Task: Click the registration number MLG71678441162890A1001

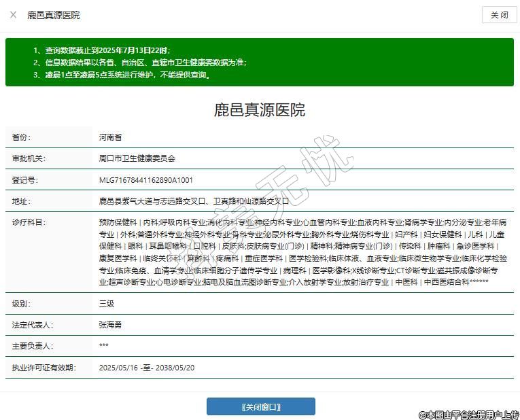Action: point(145,180)
